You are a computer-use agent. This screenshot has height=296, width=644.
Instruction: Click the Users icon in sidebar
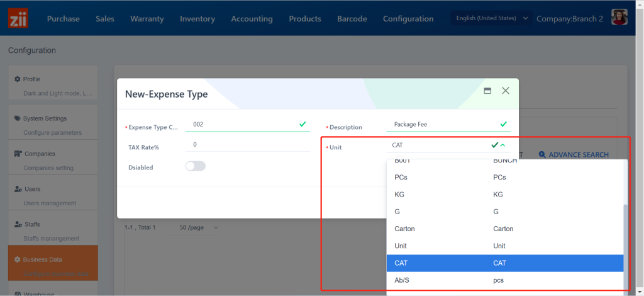18,189
